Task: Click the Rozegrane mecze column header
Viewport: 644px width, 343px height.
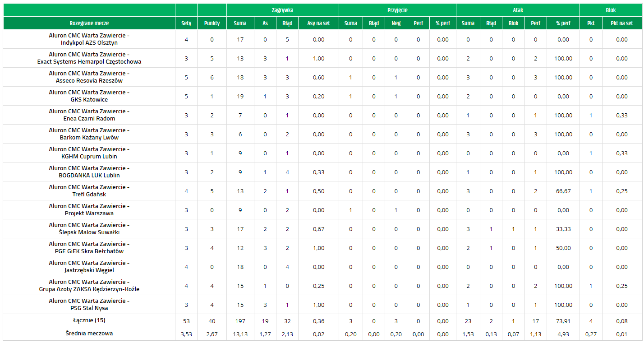Action: pyautogui.click(x=89, y=23)
